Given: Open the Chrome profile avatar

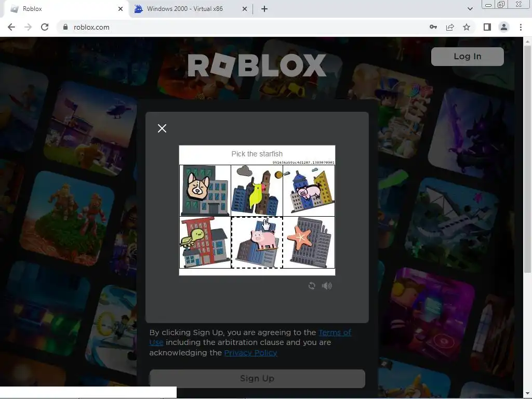Looking at the screenshot, I should [504, 27].
